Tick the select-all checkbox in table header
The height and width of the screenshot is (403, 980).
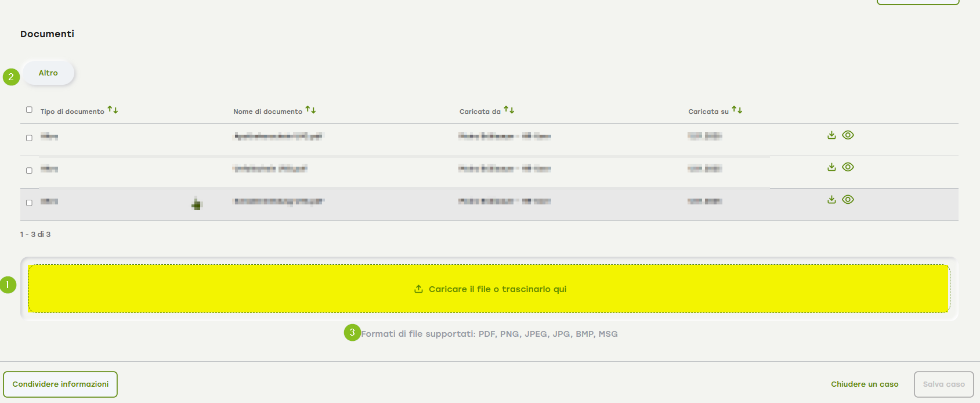click(x=29, y=110)
